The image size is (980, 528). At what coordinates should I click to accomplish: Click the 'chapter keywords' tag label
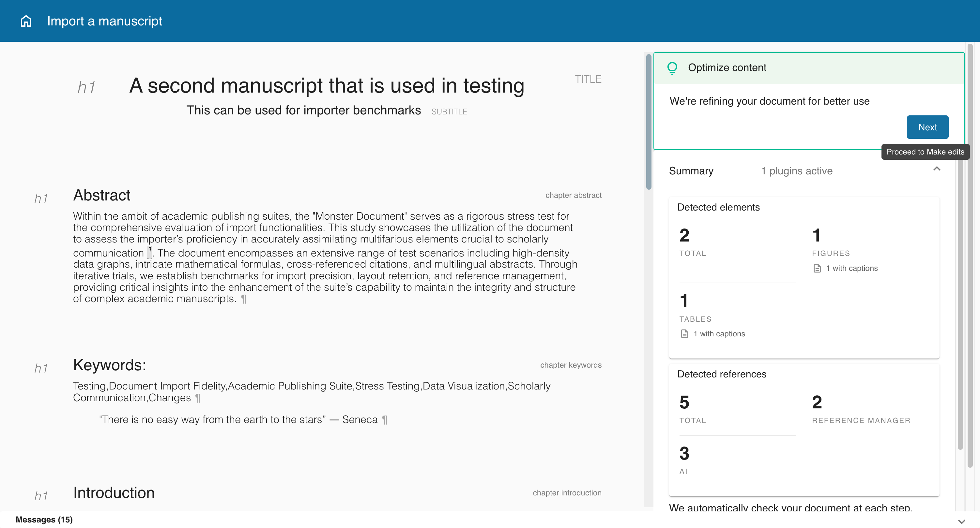tap(571, 365)
